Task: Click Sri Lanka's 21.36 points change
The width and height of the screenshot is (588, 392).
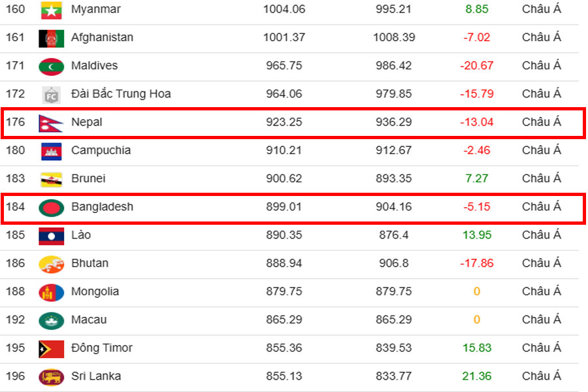Action: [476, 376]
